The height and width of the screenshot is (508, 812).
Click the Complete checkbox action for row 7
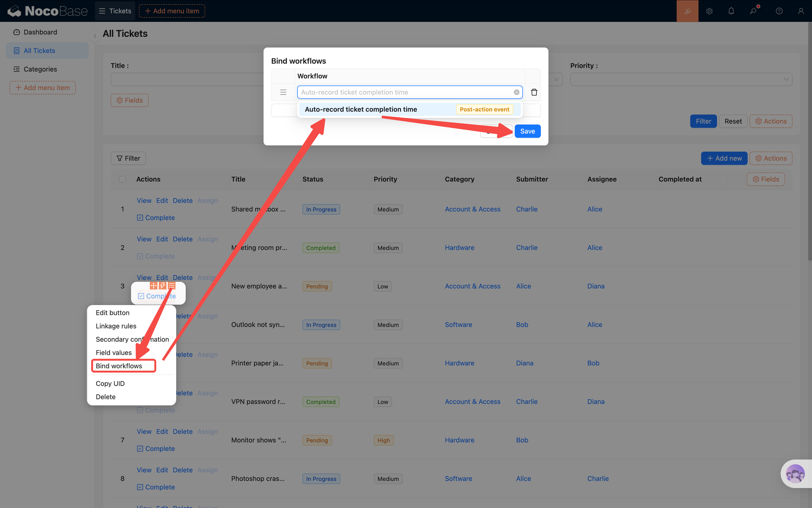tap(156, 449)
